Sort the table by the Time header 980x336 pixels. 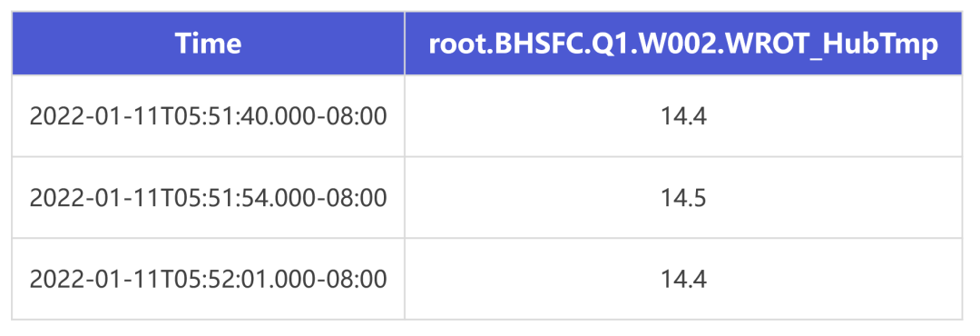tap(208, 44)
